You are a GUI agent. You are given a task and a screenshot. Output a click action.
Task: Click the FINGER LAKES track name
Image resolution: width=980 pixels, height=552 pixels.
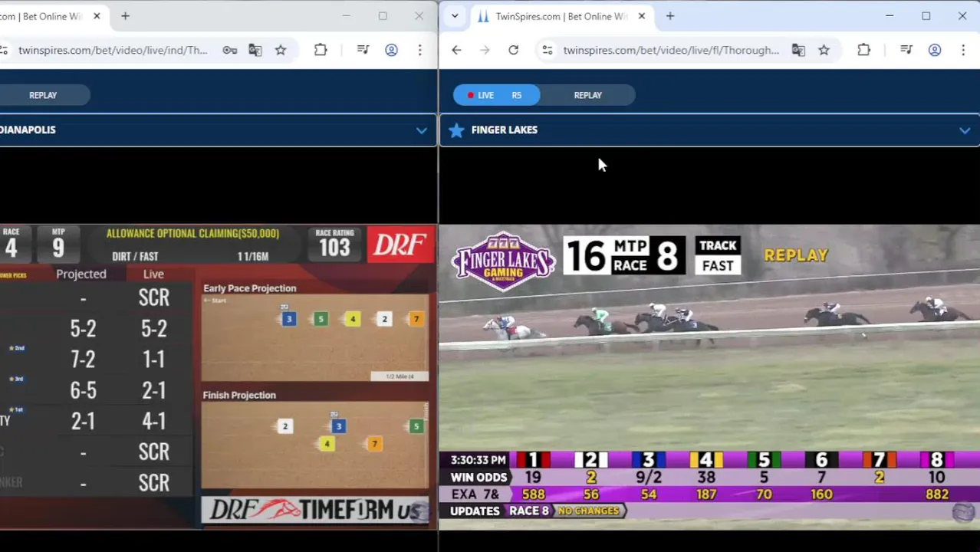505,130
